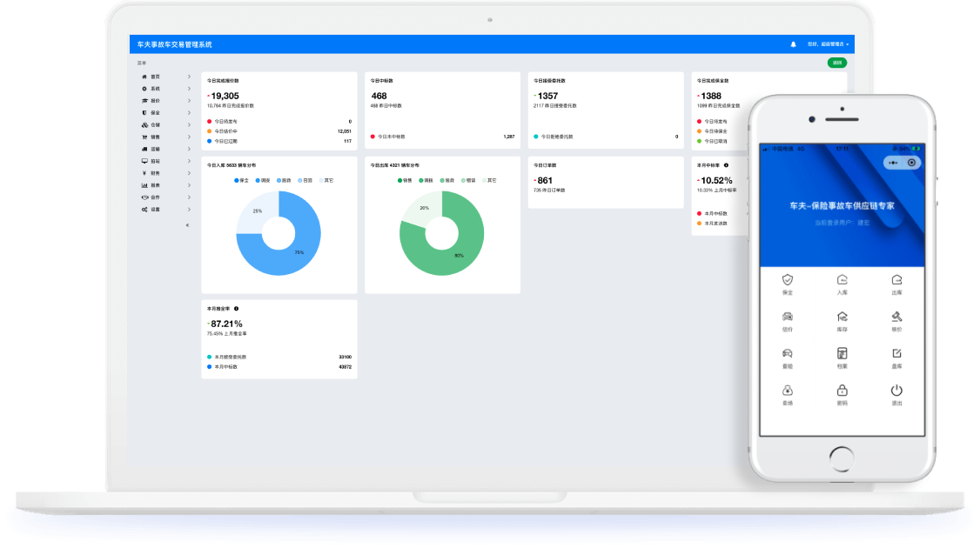Toggle the 其它 legend item in blue chart
This screenshot has width=980, height=548.
tap(326, 181)
